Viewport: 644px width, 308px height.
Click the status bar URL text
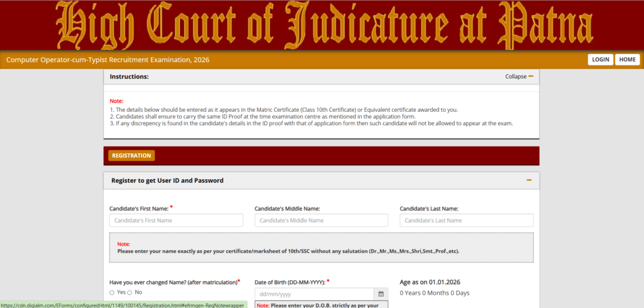point(123,305)
